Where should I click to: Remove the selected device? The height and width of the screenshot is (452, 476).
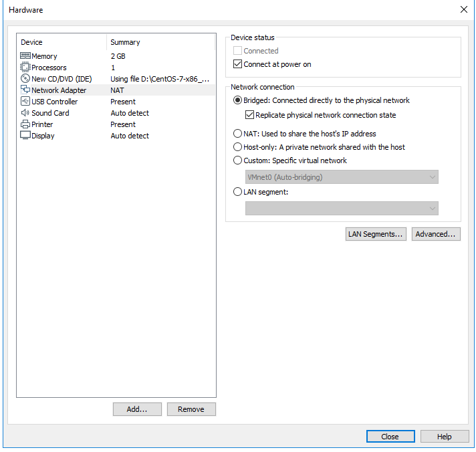tap(191, 409)
